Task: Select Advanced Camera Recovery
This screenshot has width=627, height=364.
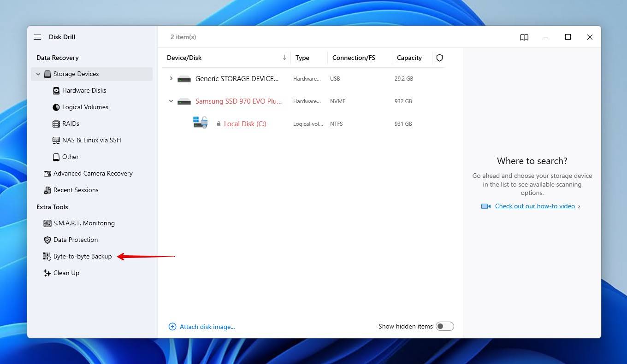Action: [x=92, y=173]
